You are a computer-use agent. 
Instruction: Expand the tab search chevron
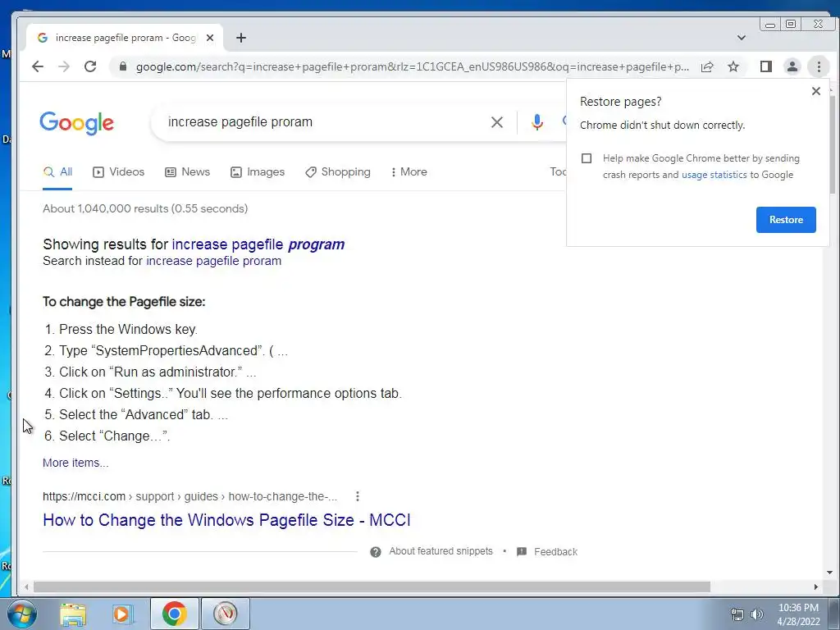click(742, 38)
